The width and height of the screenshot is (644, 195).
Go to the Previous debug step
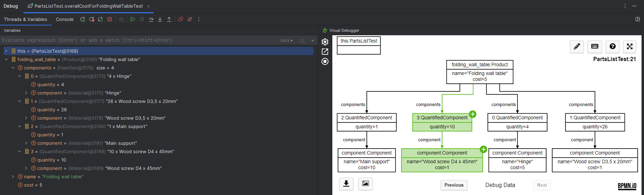pos(454,185)
